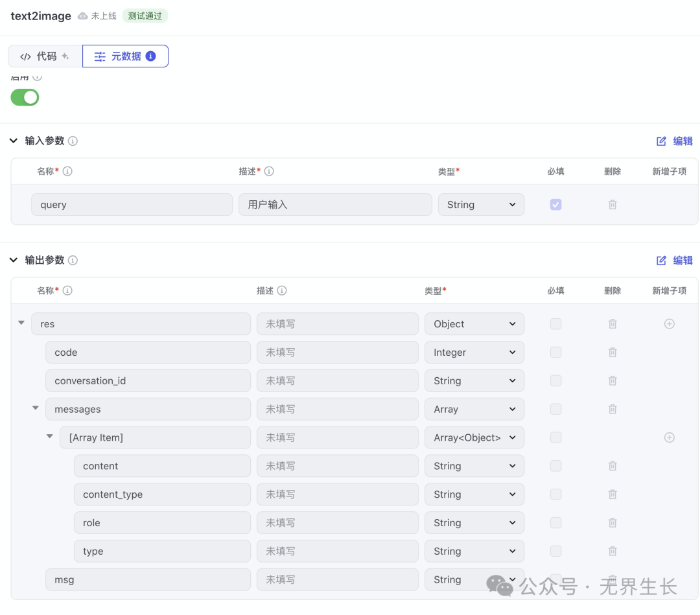Delete the conversation_id output parameter
700x615 pixels.
pyautogui.click(x=612, y=381)
